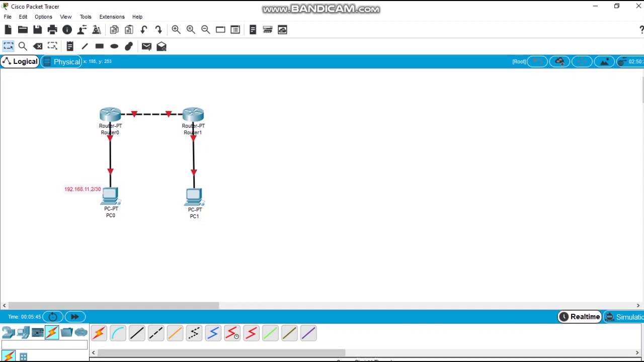Pick the red Serial DTE cable
Image resolution: width=644 pixels, height=362 pixels.
tap(252, 333)
